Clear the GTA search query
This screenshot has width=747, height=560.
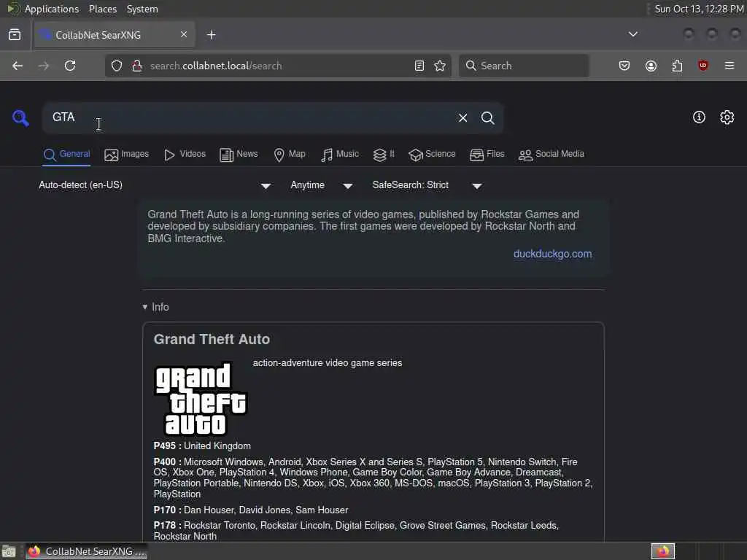tap(462, 117)
